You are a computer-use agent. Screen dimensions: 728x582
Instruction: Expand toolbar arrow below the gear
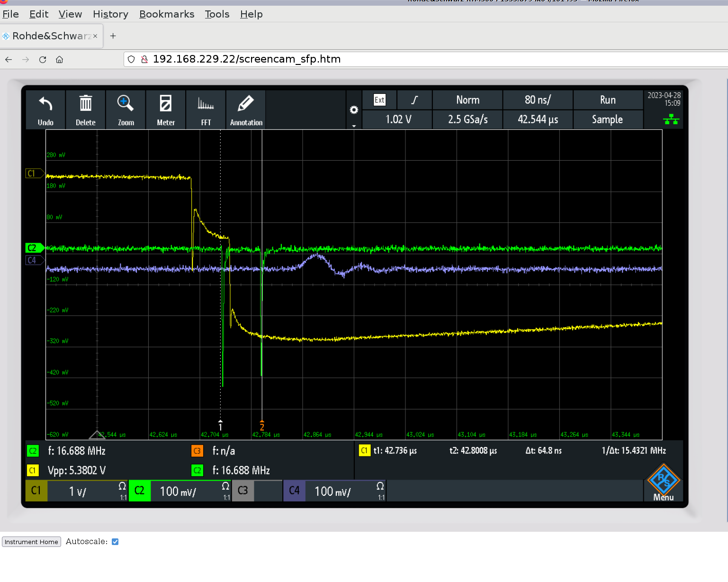354,126
